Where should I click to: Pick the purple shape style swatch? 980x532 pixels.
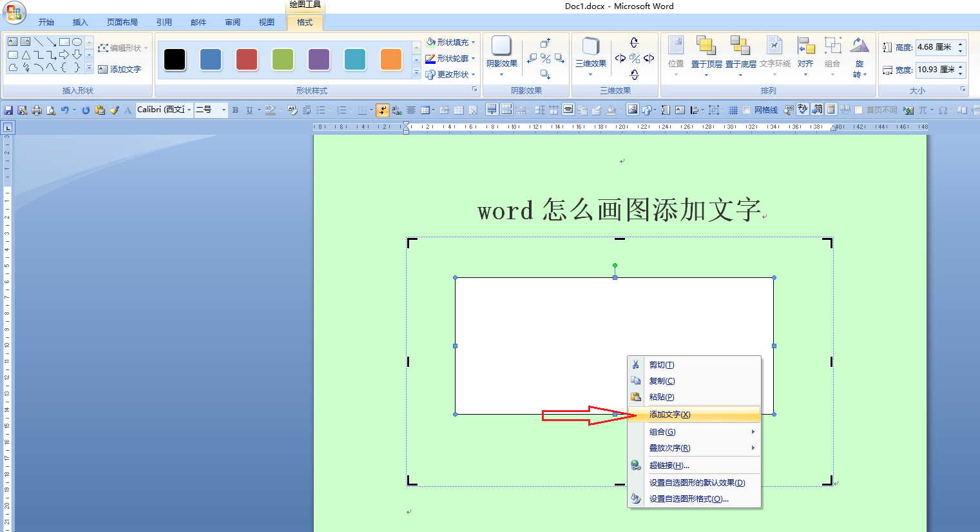pyautogui.click(x=319, y=59)
